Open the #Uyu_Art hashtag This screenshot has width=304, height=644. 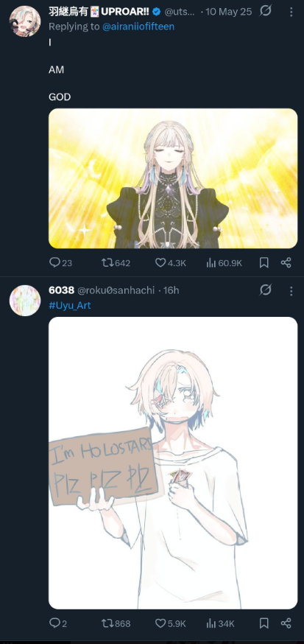(x=70, y=305)
